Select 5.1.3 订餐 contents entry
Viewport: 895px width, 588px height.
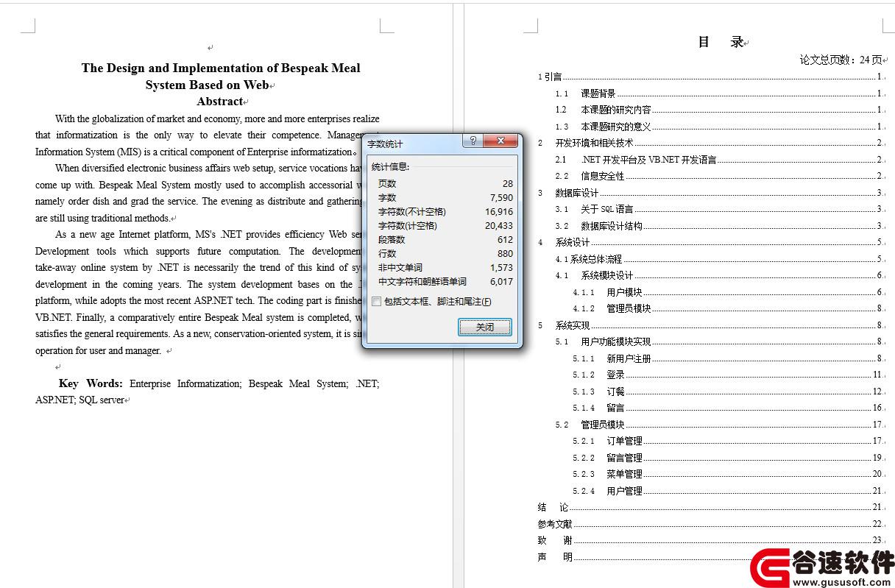(x=728, y=392)
